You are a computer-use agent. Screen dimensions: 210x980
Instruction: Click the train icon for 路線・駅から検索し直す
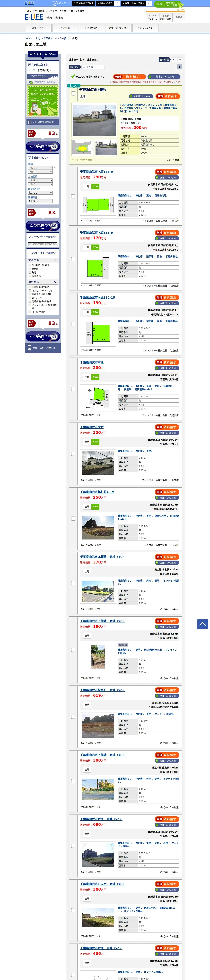point(29,348)
